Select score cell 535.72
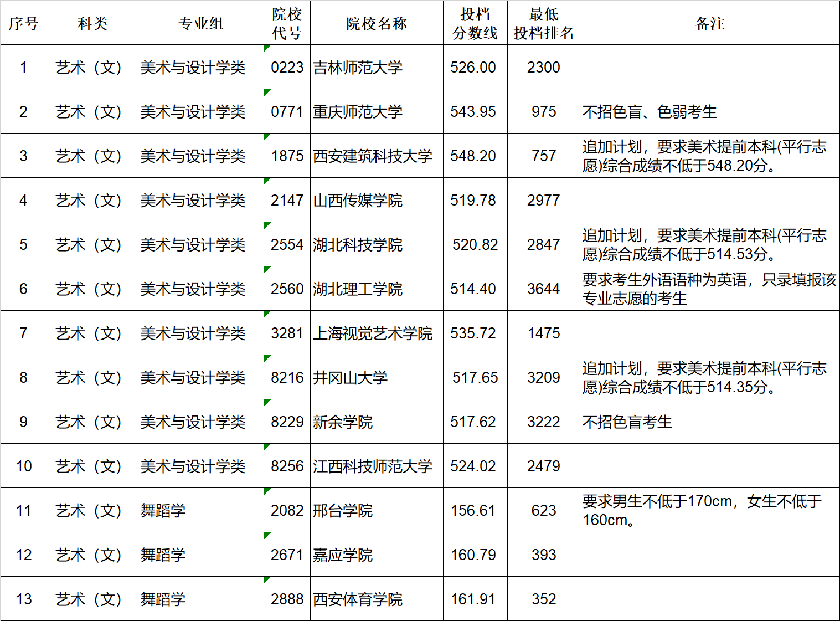This screenshot has height=621, width=840. tap(475, 333)
